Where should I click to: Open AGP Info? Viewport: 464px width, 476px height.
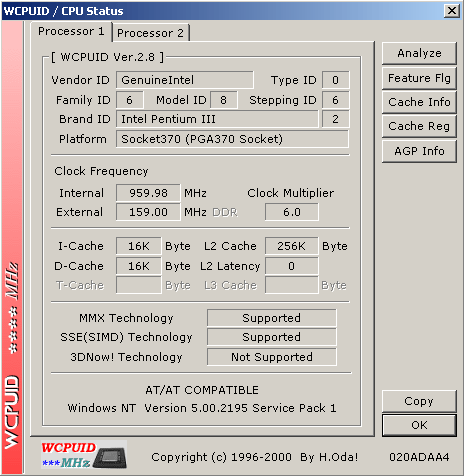point(419,151)
